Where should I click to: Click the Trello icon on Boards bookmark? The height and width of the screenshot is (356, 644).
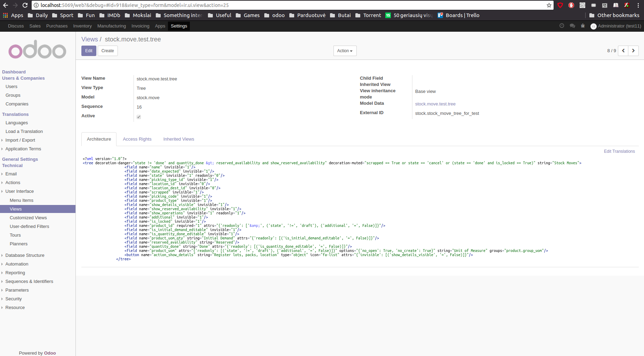click(x=441, y=15)
